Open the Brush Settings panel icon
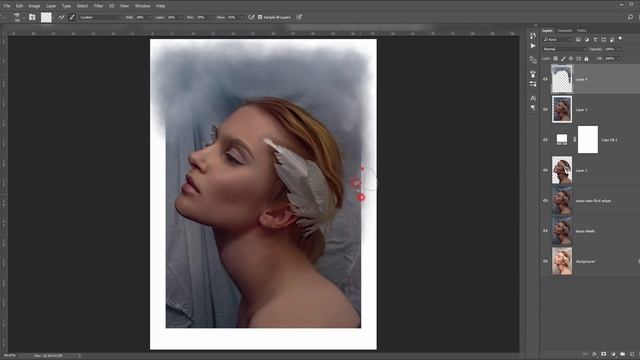This screenshot has height=360, width=640. (533, 74)
